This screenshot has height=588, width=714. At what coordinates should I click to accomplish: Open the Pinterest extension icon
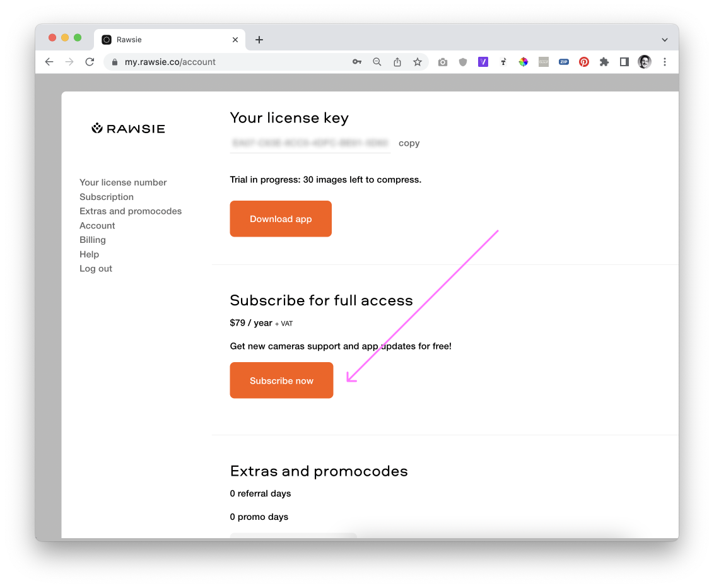(584, 62)
